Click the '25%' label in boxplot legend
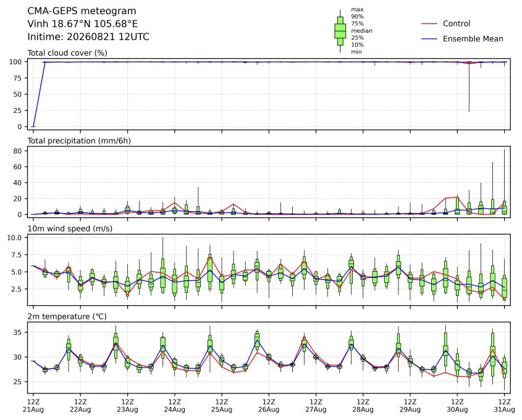Screen dimensions: 522x420 click(357, 38)
